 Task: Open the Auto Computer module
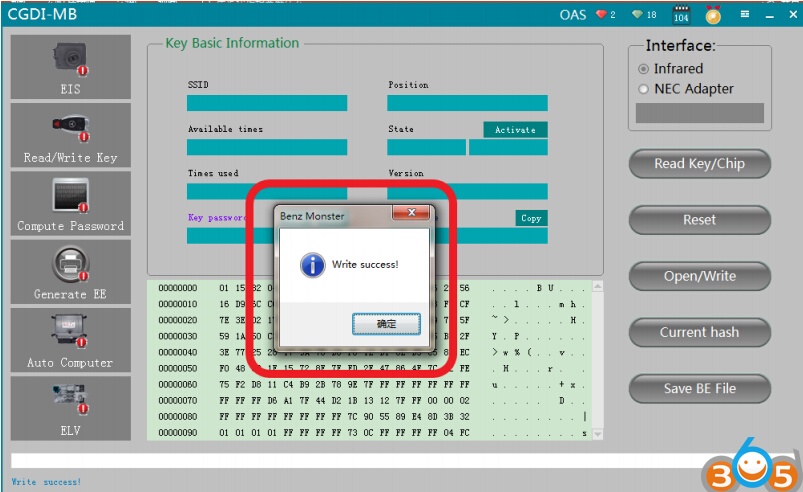pos(71,340)
